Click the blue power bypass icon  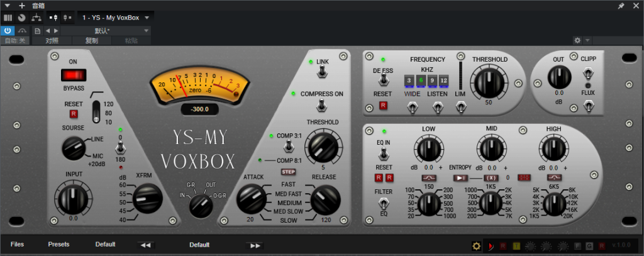8,30
